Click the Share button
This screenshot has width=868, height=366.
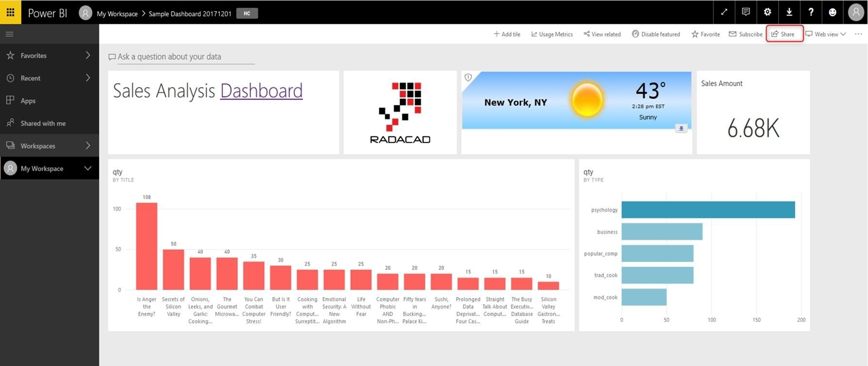click(x=783, y=34)
